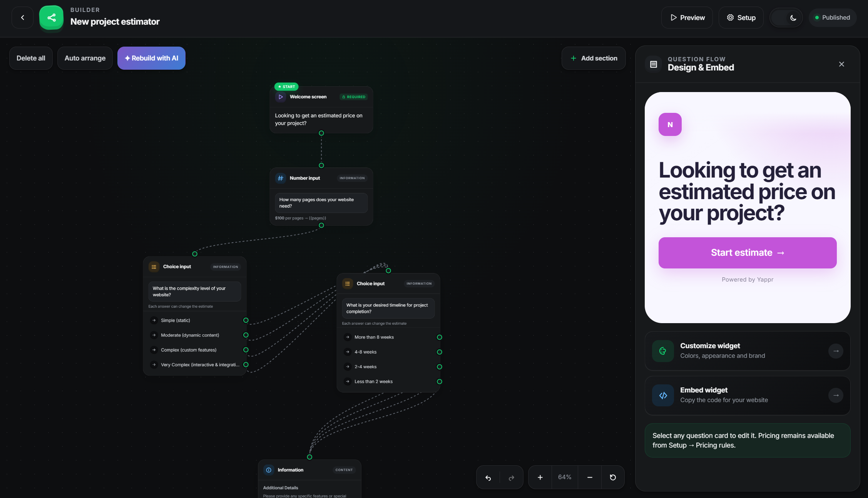Select the Less than 2 weeks option
The height and width of the screenshot is (498, 868).
[388, 382]
